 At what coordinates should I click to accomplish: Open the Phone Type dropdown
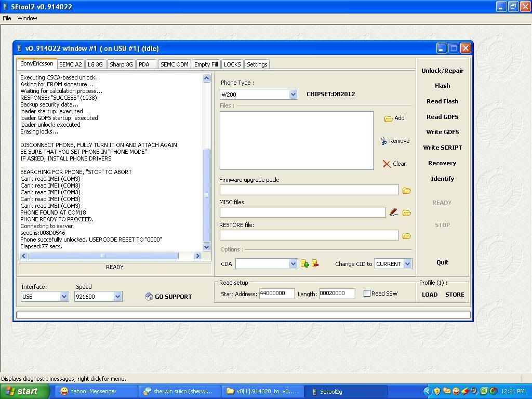293,95
